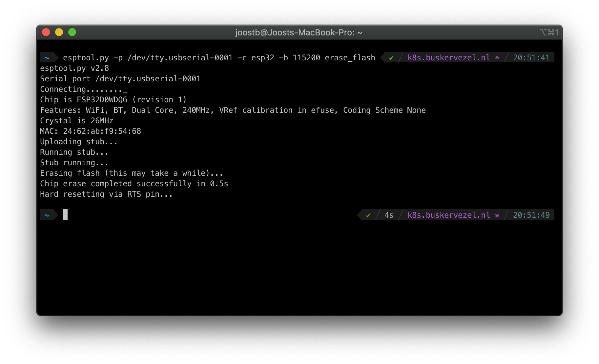
Task: Click the k8s.buskervezel.nl context next to 20:51:49
Action: pyautogui.click(x=449, y=215)
